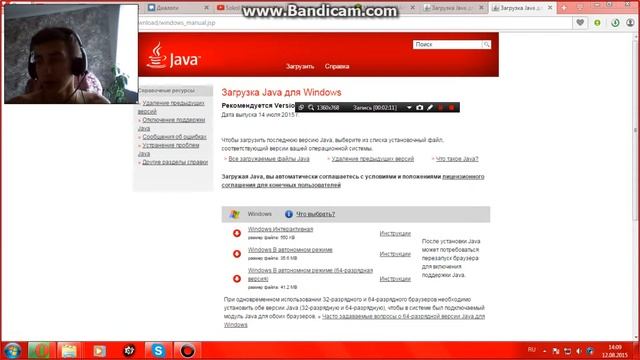
Task: Click the Поиск search field
Action: click(447, 44)
